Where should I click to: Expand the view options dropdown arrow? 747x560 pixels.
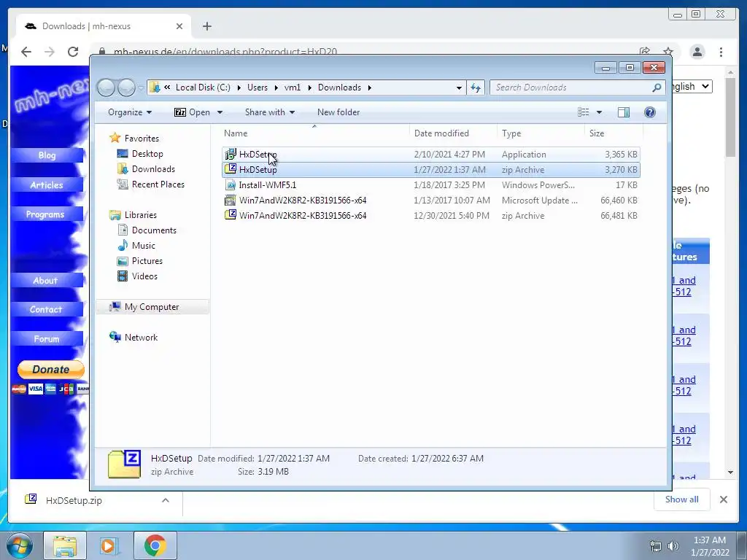pos(599,112)
